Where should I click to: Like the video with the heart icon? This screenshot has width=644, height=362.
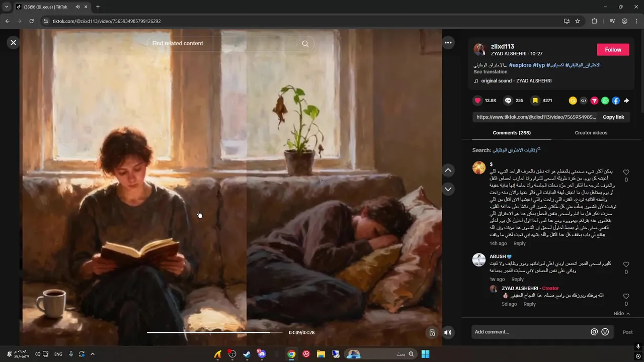477,101
